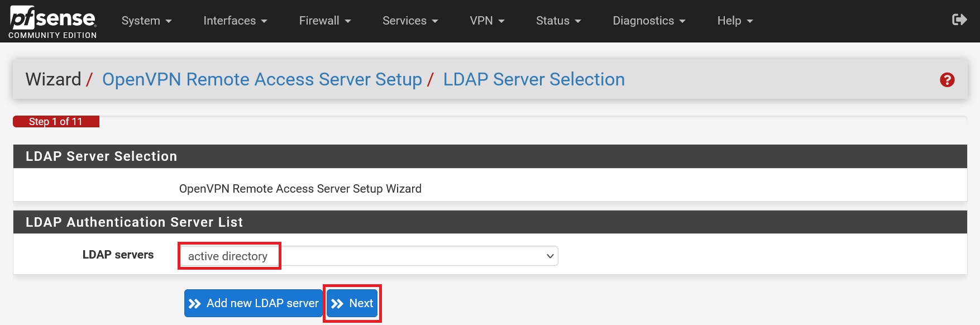Open the Firewall menu
The image size is (980, 325).
tap(325, 21)
